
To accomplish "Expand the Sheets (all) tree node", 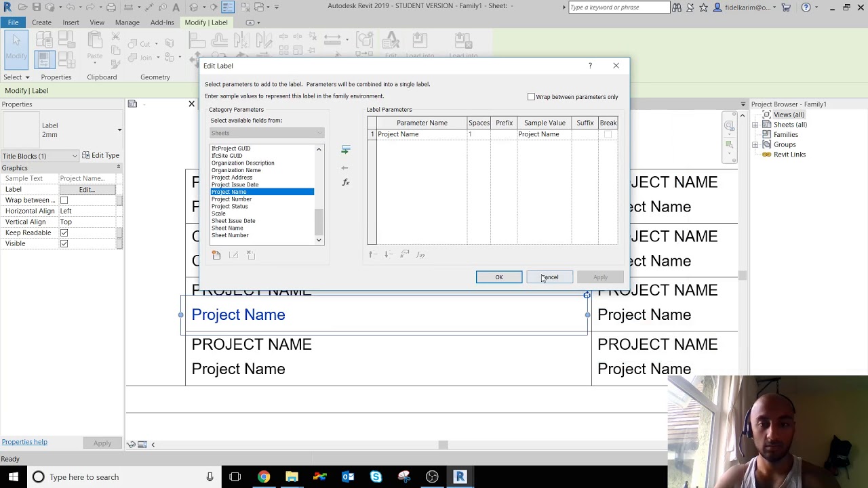I will click(755, 125).
